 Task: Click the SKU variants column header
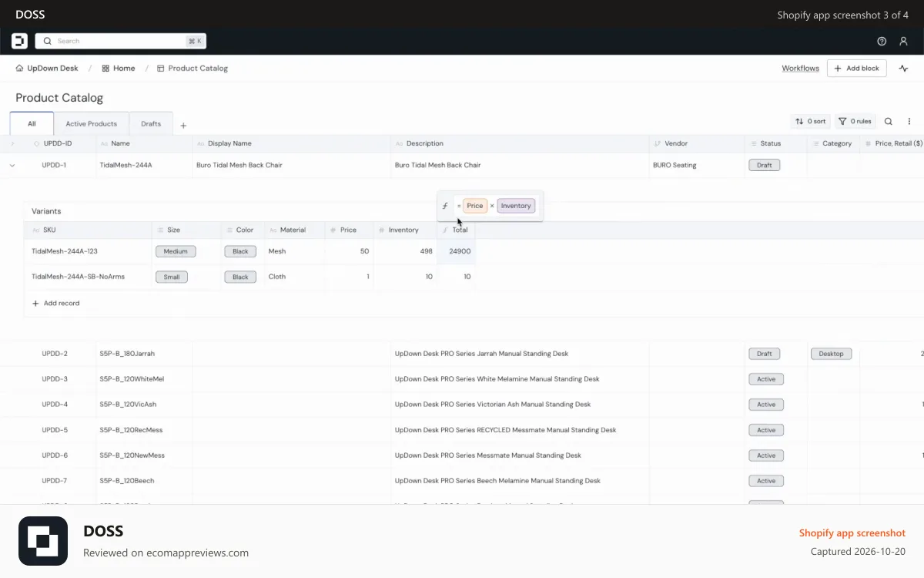click(88, 230)
